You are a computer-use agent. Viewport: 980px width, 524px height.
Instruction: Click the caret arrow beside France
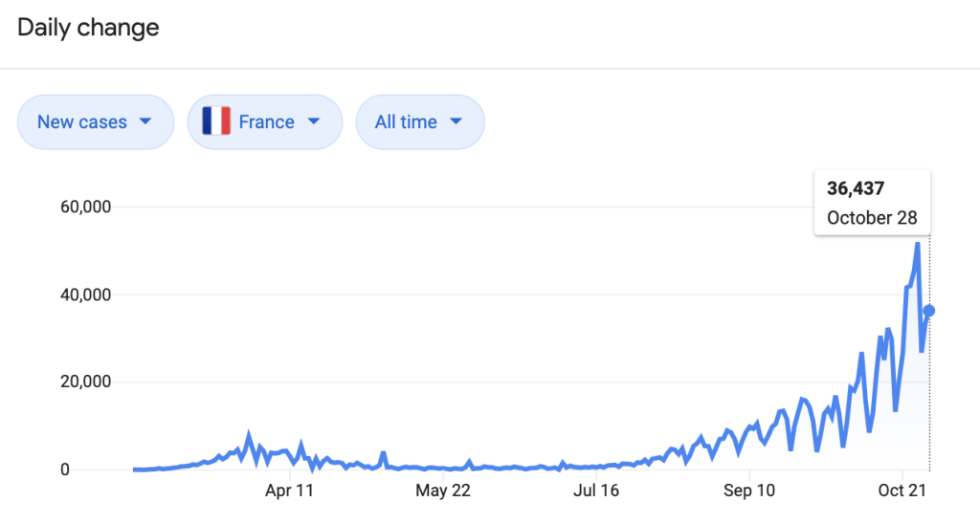[312, 122]
